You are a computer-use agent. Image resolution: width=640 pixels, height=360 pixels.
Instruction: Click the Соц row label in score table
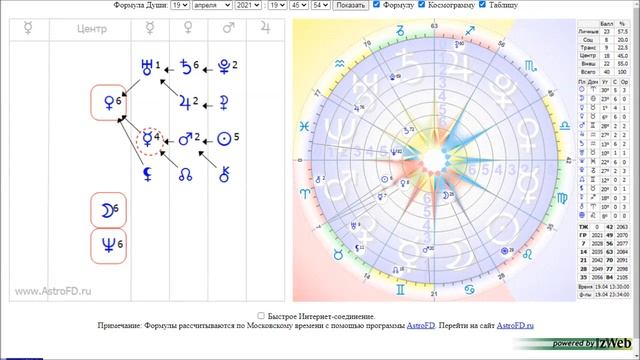click(588, 40)
